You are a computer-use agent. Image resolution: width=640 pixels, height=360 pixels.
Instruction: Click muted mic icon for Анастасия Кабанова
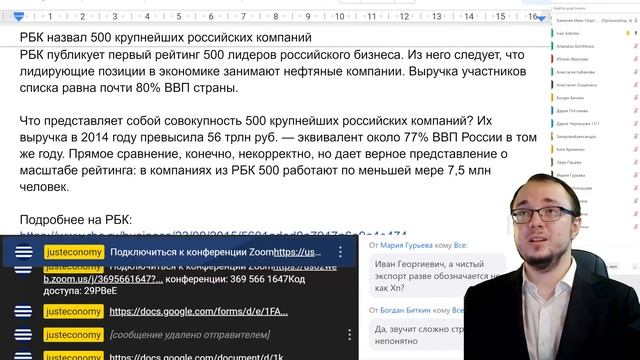point(636,72)
